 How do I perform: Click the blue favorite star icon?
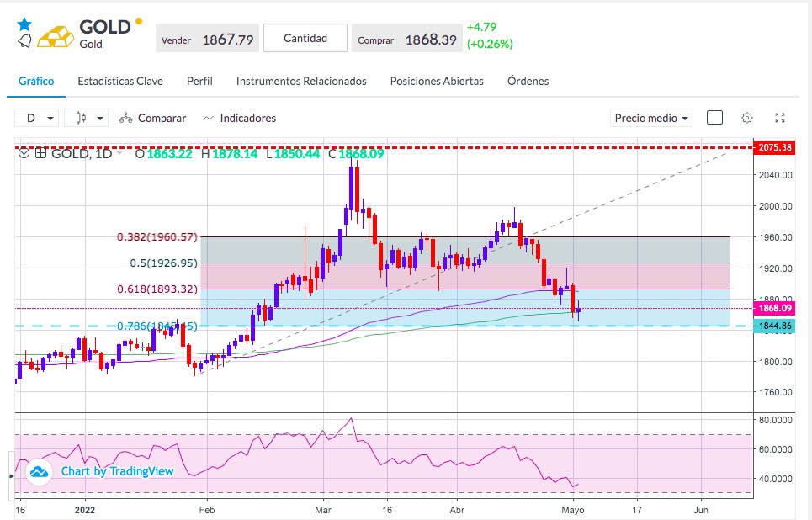(24, 24)
